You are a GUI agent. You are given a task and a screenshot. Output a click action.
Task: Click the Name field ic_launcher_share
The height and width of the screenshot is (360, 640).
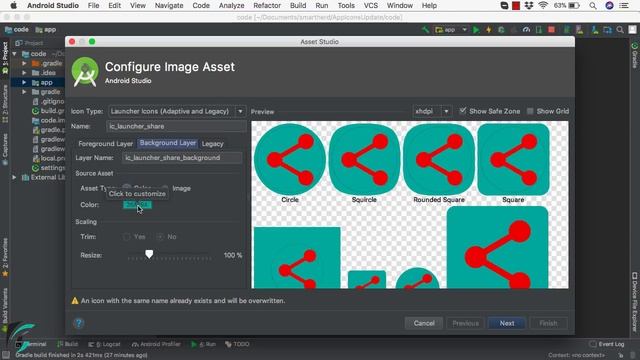tap(176, 126)
